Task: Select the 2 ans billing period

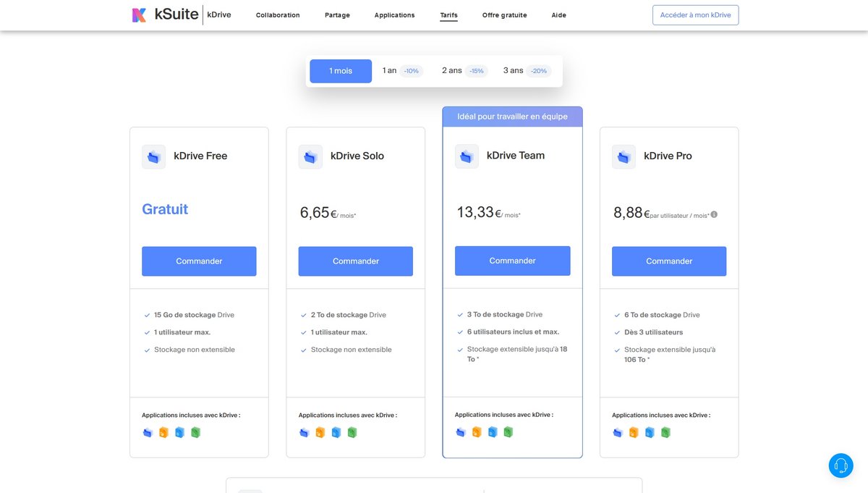Action: coord(464,71)
